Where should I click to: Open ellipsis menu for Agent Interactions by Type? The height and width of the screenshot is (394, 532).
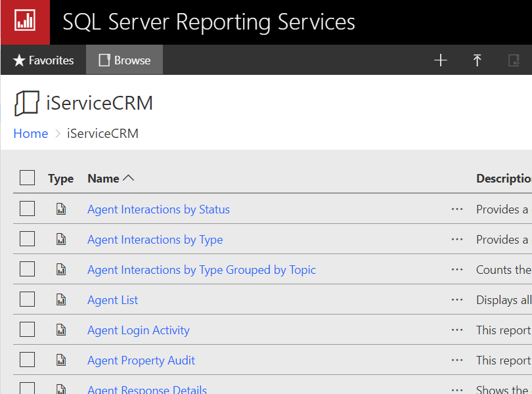(x=457, y=239)
